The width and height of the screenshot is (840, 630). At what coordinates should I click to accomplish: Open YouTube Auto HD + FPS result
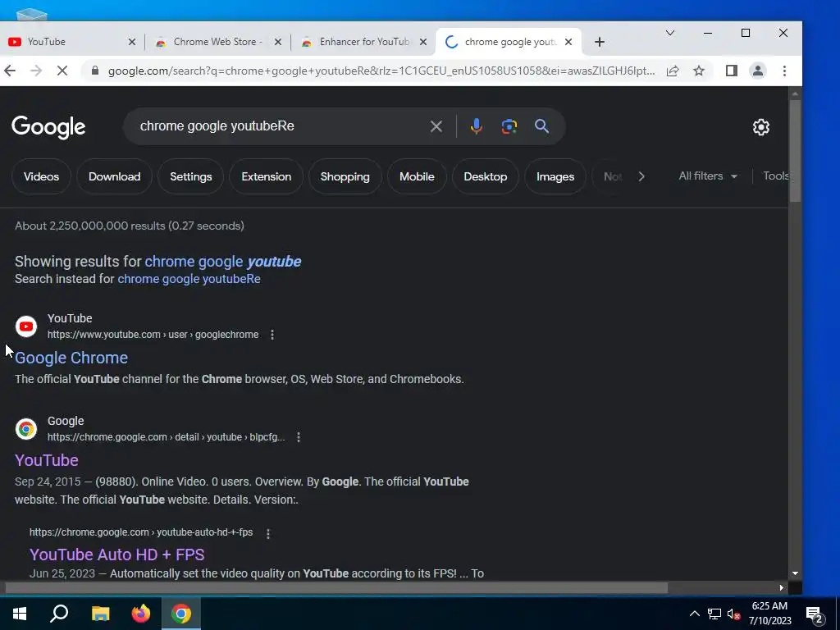[x=116, y=555]
